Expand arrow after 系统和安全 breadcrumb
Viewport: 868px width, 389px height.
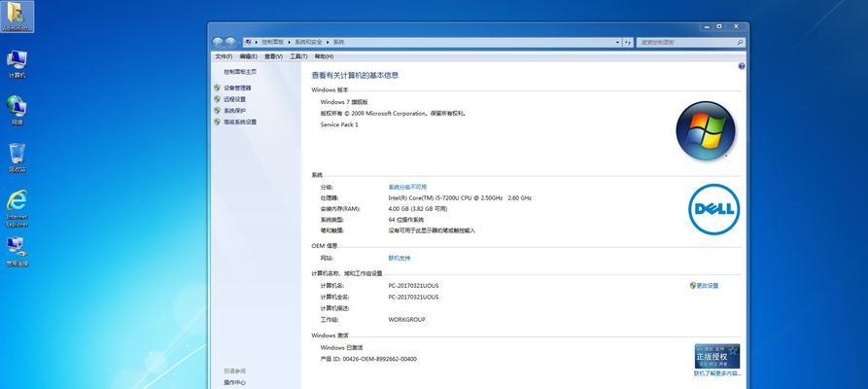pos(328,42)
